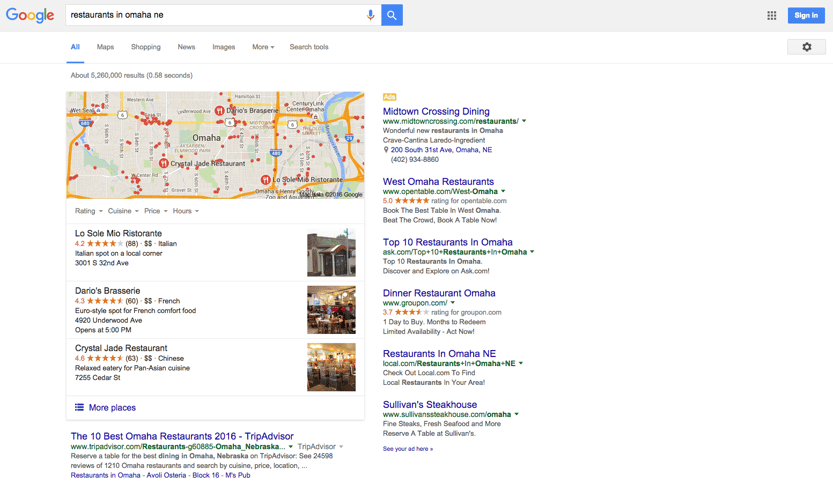Click the Google logo
The height and width of the screenshot is (491, 833).
coord(30,15)
